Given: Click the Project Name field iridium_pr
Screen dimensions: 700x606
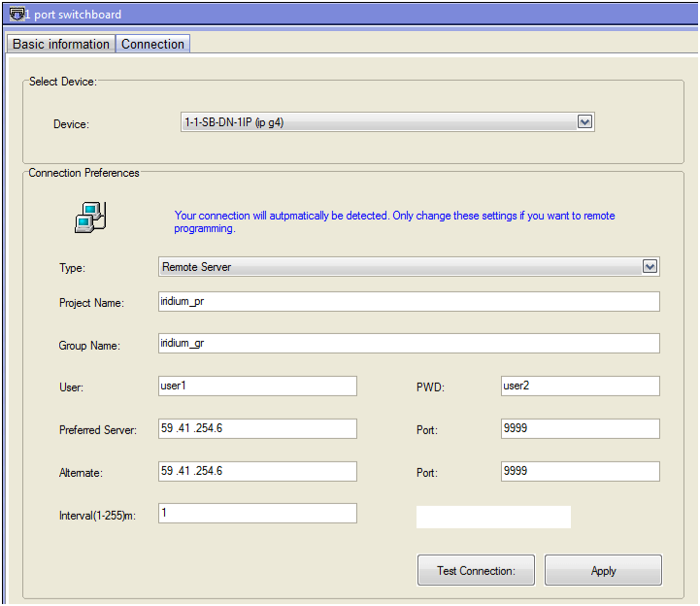Looking at the screenshot, I should click(x=409, y=301).
